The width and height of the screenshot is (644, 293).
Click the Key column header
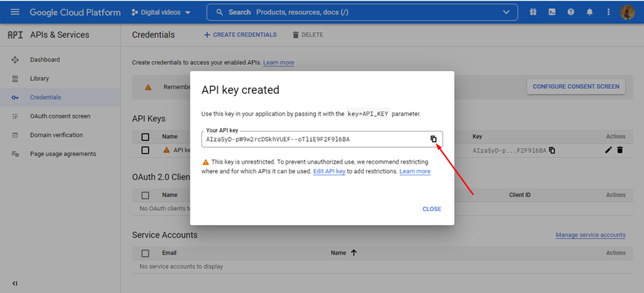pos(478,136)
